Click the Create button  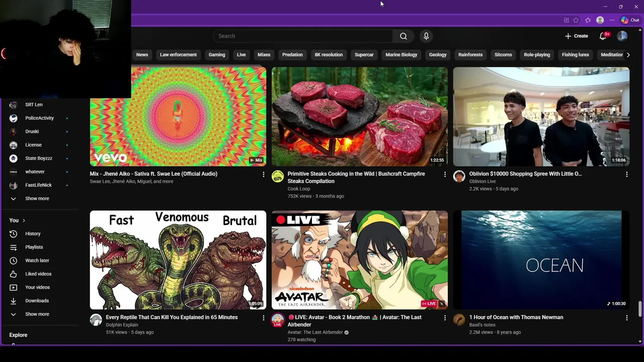(x=576, y=36)
